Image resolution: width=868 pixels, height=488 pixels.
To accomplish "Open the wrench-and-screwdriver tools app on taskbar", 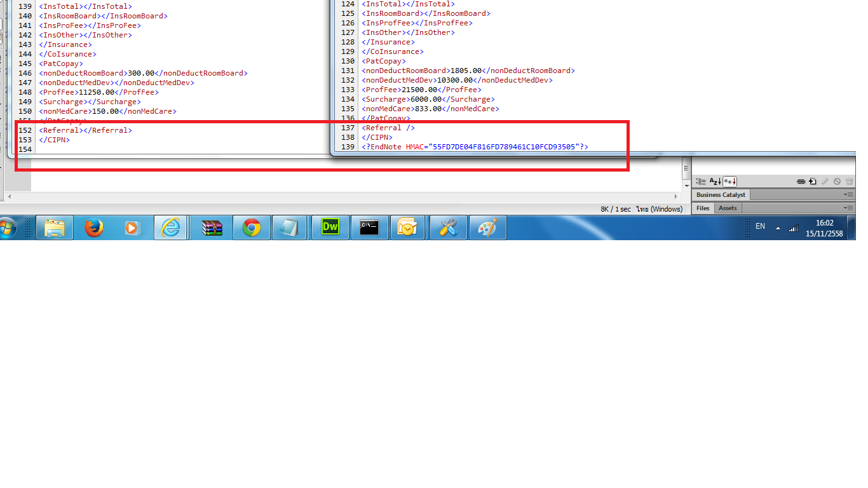I will 449,227.
